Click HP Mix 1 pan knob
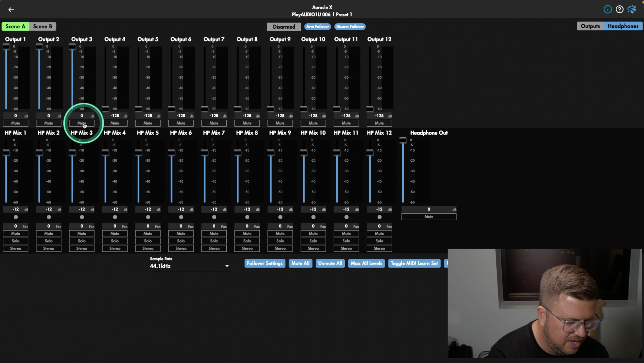Viewport: 644px width, 363px height. pos(16,217)
